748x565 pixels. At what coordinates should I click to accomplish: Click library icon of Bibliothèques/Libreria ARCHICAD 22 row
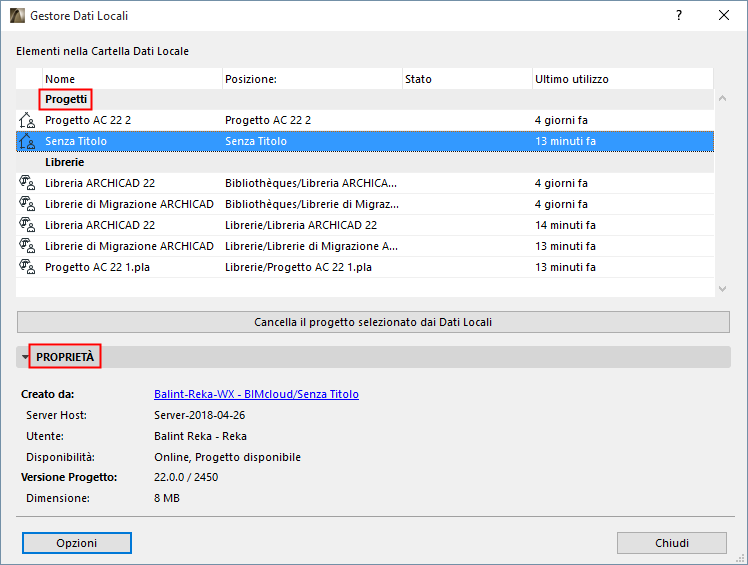tap(27, 183)
